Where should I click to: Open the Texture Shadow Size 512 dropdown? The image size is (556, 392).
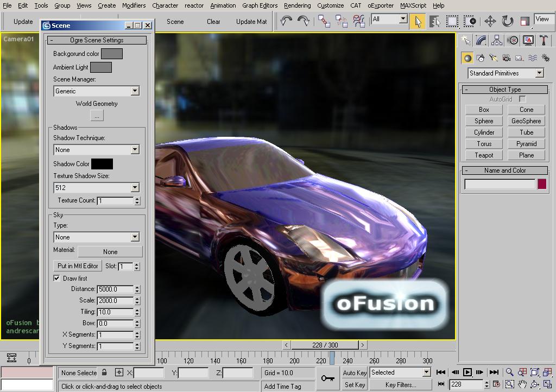coord(97,187)
